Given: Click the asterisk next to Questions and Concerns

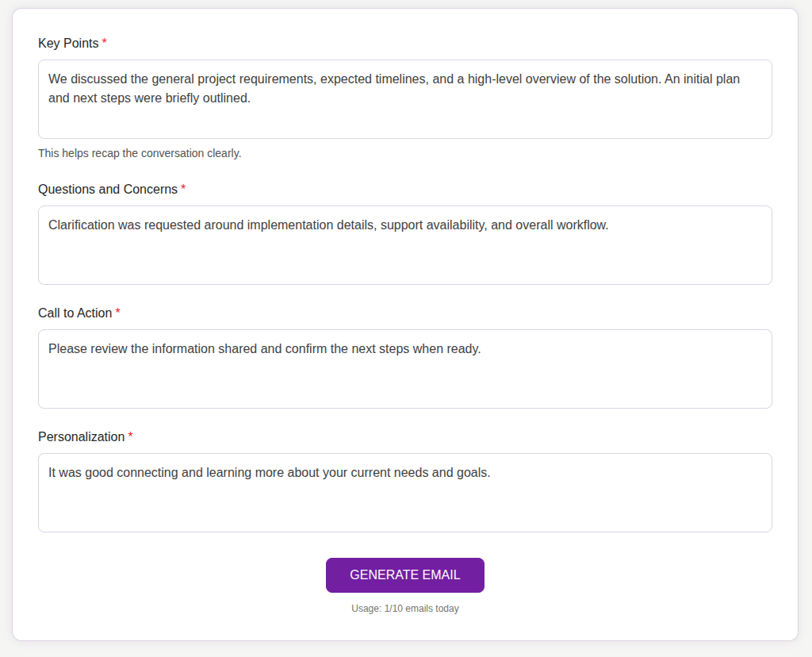Looking at the screenshot, I should point(182,189).
